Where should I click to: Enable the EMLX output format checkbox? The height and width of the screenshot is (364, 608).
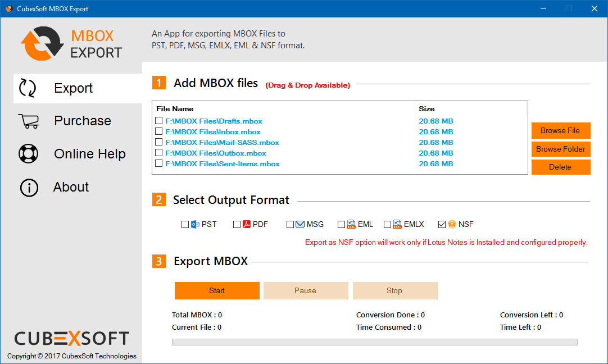tap(387, 225)
